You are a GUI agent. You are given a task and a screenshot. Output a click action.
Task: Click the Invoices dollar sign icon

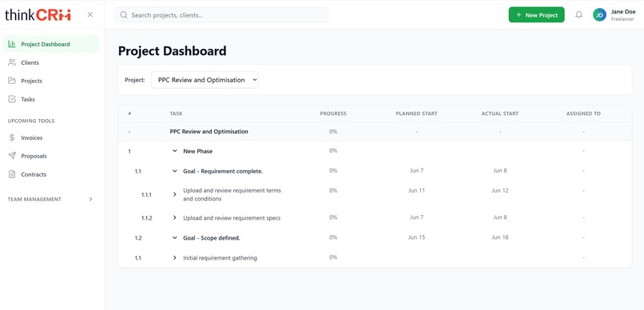pos(12,137)
